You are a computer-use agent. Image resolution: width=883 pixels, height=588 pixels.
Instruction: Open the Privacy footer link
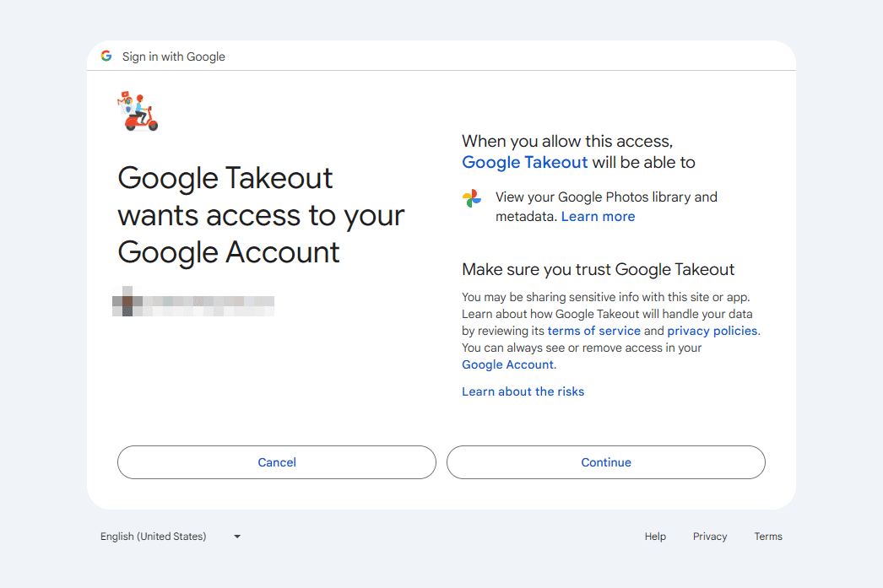tap(710, 537)
